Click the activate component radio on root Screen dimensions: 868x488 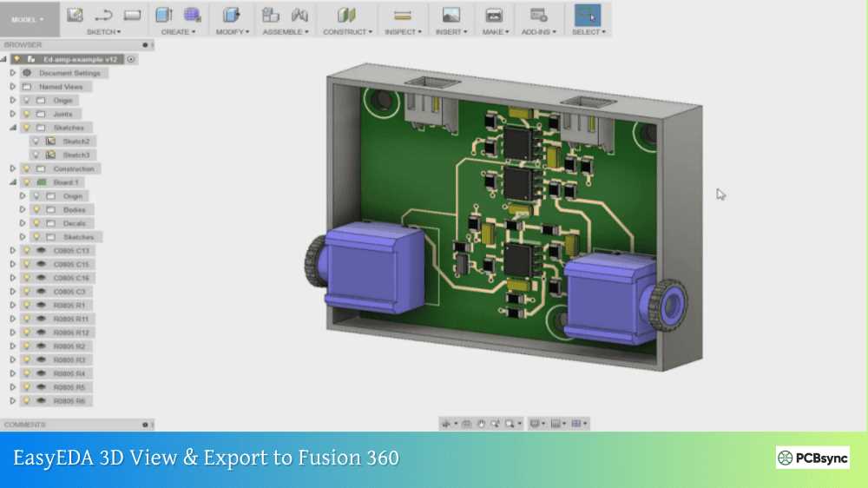131,59
